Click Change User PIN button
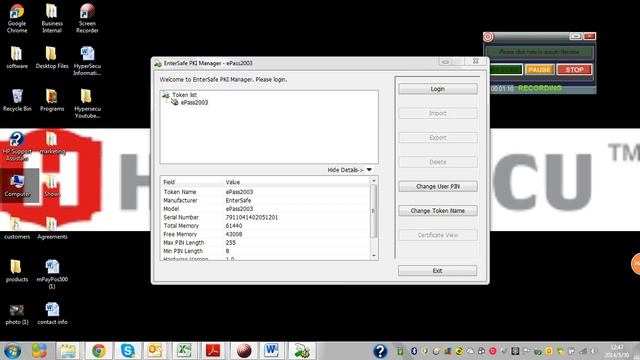Screen dimensions: 640x360 tap(438, 186)
